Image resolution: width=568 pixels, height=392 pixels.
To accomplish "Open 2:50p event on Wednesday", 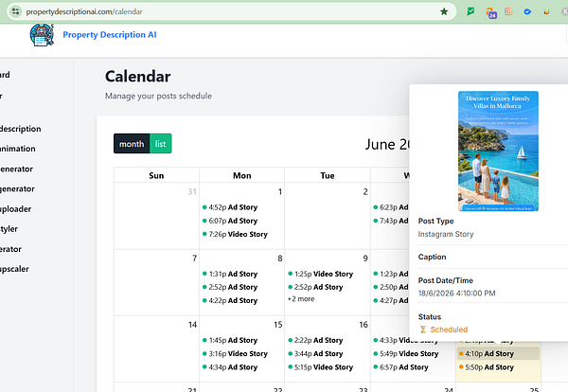I will tap(391, 287).
